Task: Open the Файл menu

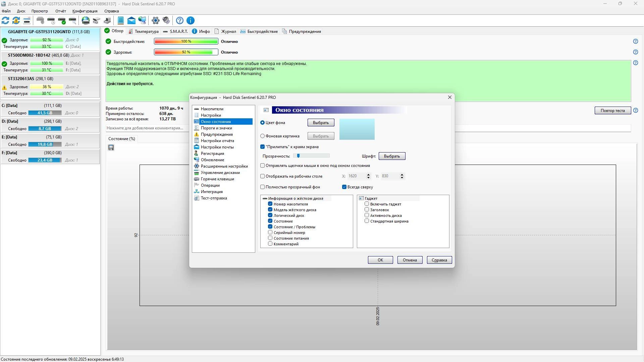Action: point(6,11)
